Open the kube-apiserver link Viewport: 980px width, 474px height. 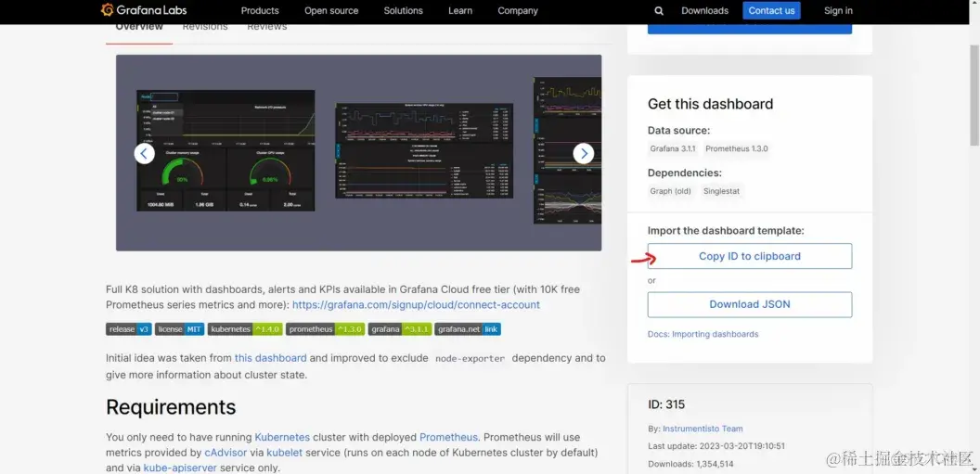(x=180, y=468)
